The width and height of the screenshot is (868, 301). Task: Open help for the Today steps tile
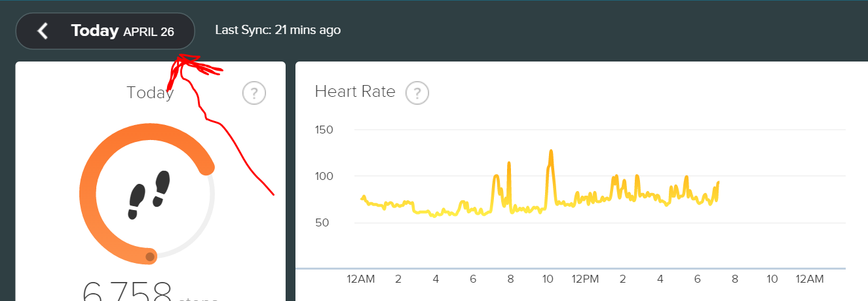(x=254, y=94)
